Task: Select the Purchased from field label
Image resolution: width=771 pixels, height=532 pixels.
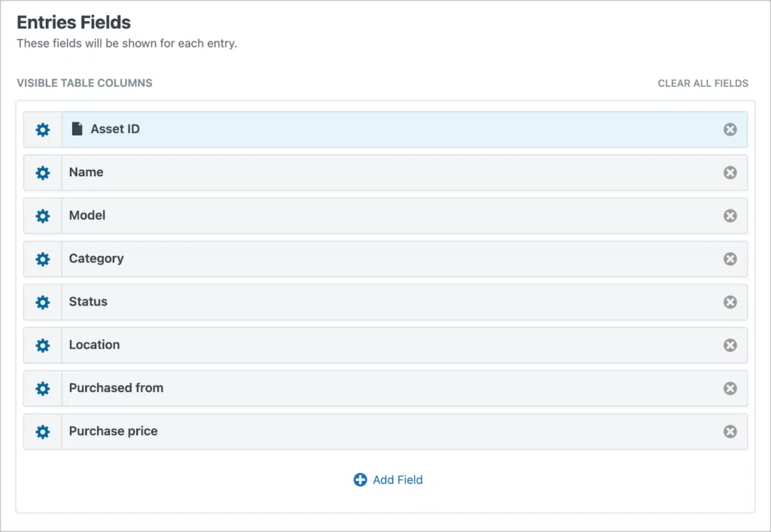Action: 116,388
